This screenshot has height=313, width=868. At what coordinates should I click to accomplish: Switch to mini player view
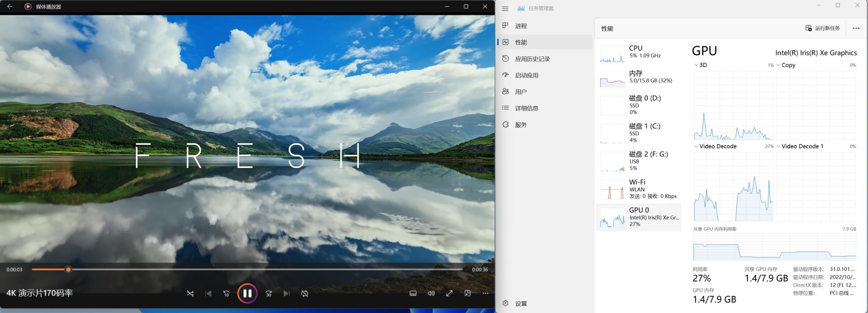[467, 294]
